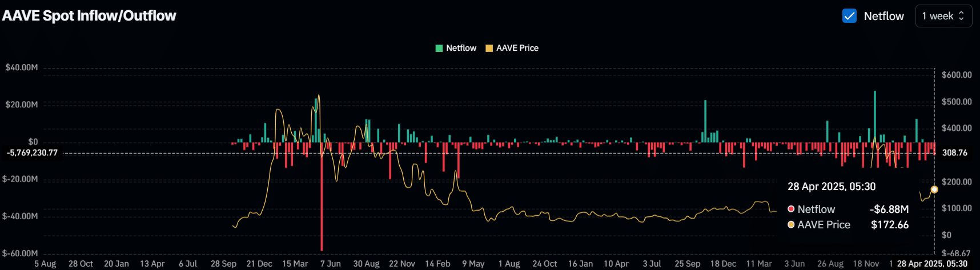Viewport: 980px width, 270px height.
Task: Click the 25 Sep date label
Action: (688, 264)
